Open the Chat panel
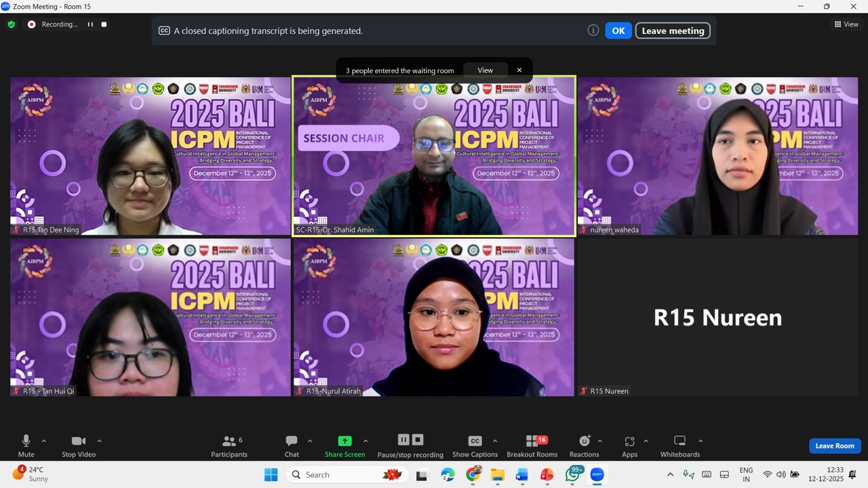 pyautogui.click(x=292, y=441)
